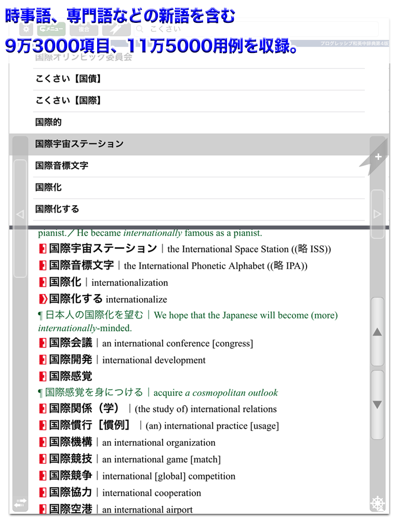This screenshot has height=532, width=399.
Task: Tap the word 'internationalize'
Action: pyautogui.click(x=137, y=300)
